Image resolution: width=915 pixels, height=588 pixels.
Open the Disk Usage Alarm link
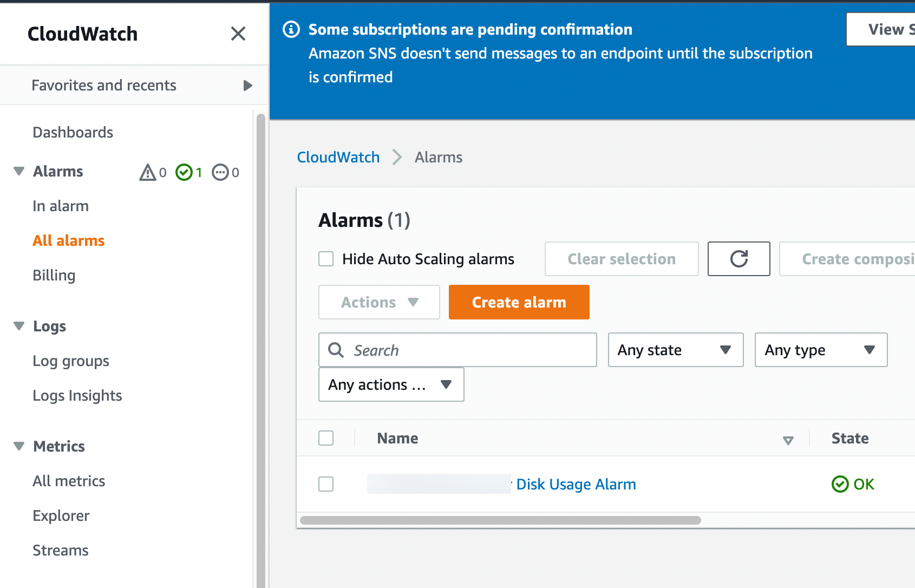pyautogui.click(x=576, y=484)
